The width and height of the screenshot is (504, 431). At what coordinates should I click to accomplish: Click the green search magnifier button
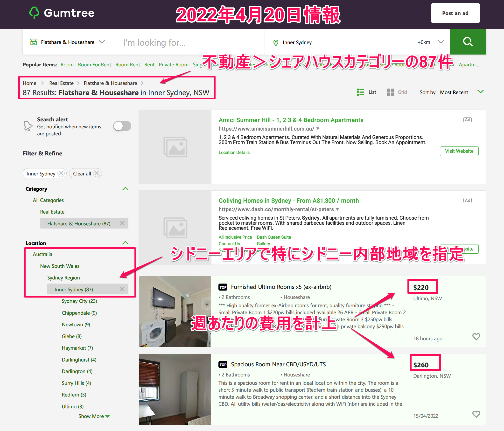coord(468,42)
